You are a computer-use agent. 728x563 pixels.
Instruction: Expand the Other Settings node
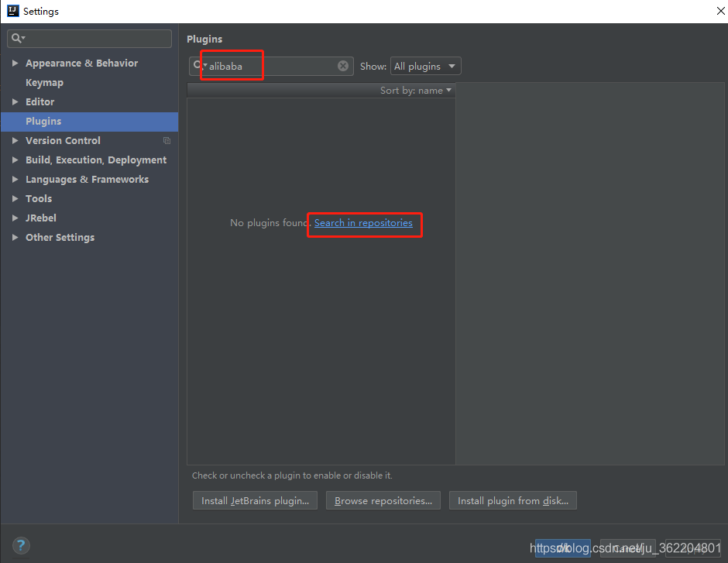point(15,237)
